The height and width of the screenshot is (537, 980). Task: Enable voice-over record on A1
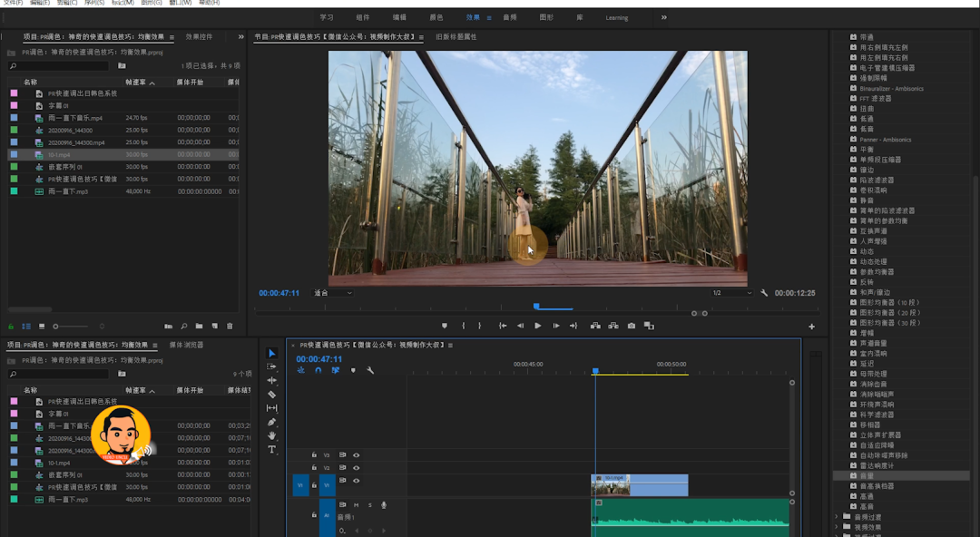click(384, 505)
